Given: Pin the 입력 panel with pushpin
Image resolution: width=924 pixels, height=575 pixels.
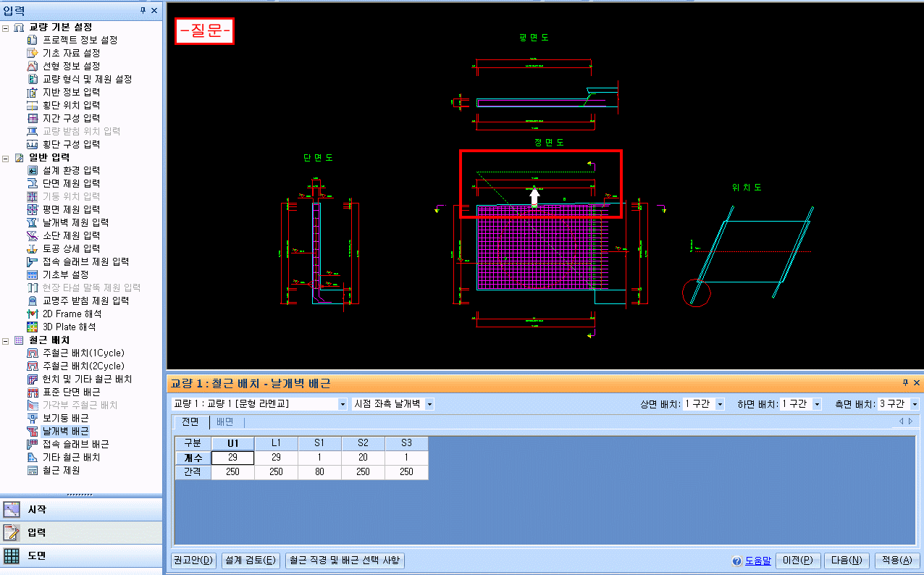Looking at the screenshot, I should pos(143,10).
